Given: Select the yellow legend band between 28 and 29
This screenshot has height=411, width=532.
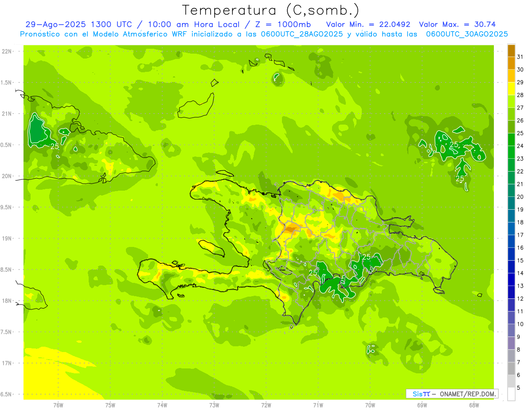Looking at the screenshot, I should coord(511,89).
